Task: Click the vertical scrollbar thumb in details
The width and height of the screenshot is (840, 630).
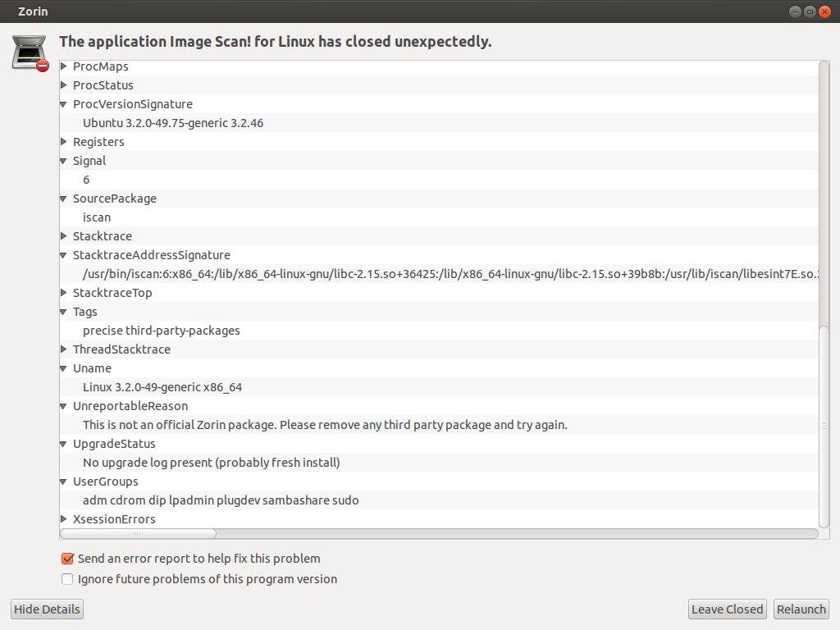Action: (824, 425)
